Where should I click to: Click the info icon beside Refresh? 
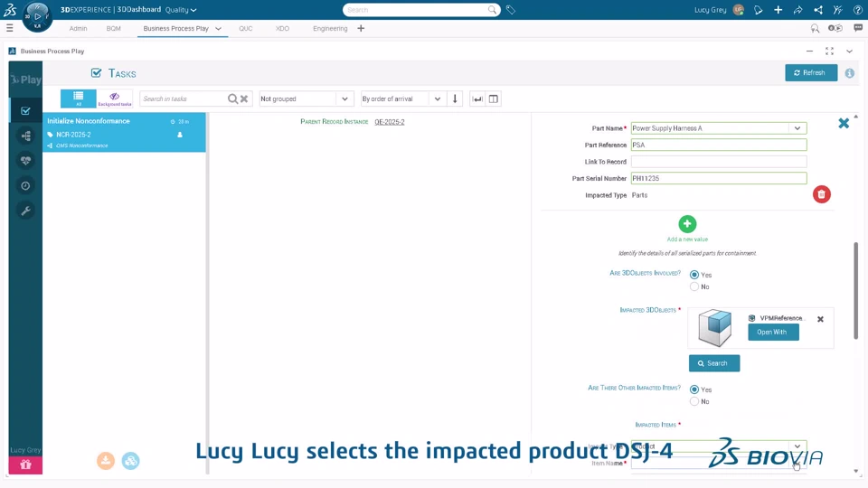pos(849,73)
